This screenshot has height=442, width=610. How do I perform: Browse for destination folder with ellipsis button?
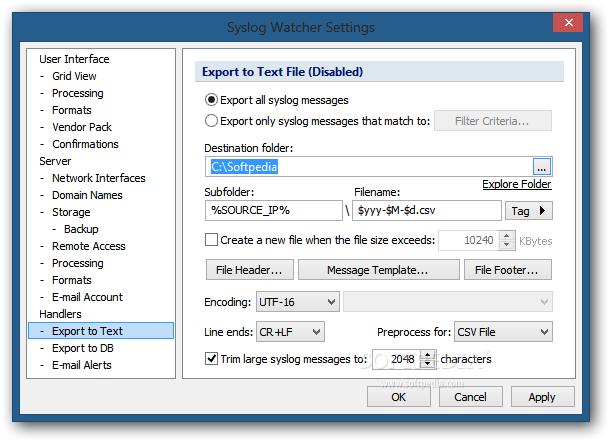tap(542, 167)
